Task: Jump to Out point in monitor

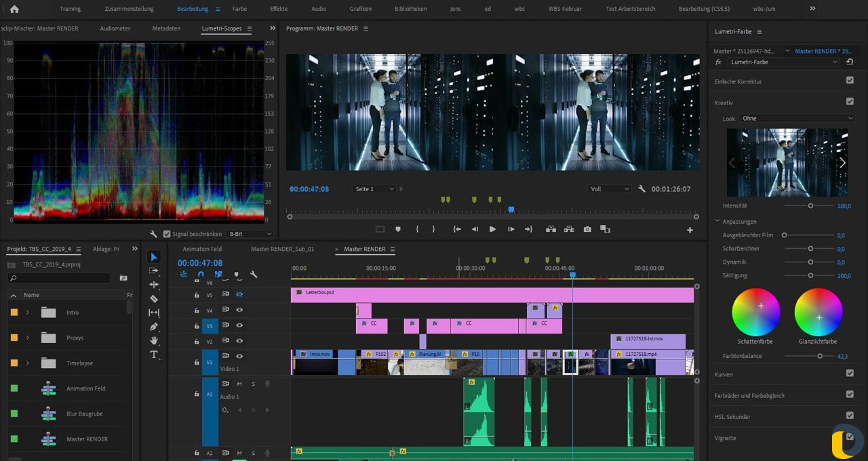Action: coord(528,229)
